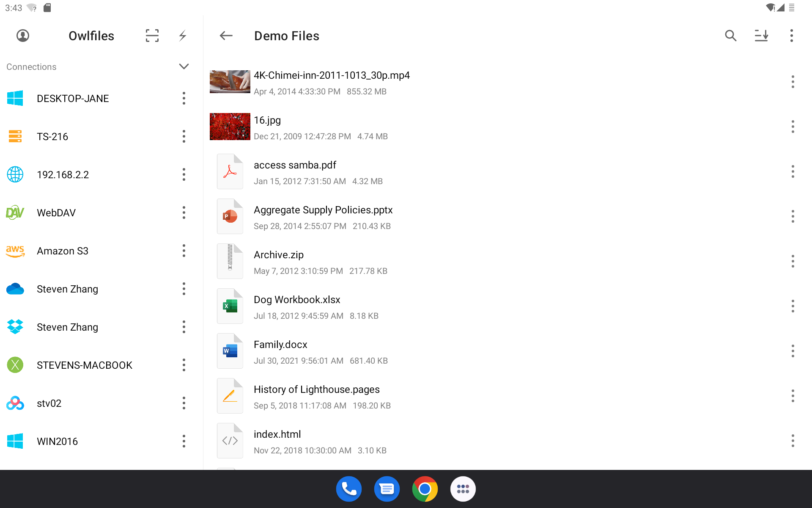Select the Amazon S3 connection label
Screen dimensions: 812x508
[x=63, y=251]
